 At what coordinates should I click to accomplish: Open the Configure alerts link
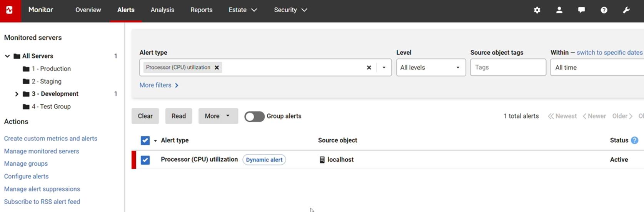[x=26, y=176]
